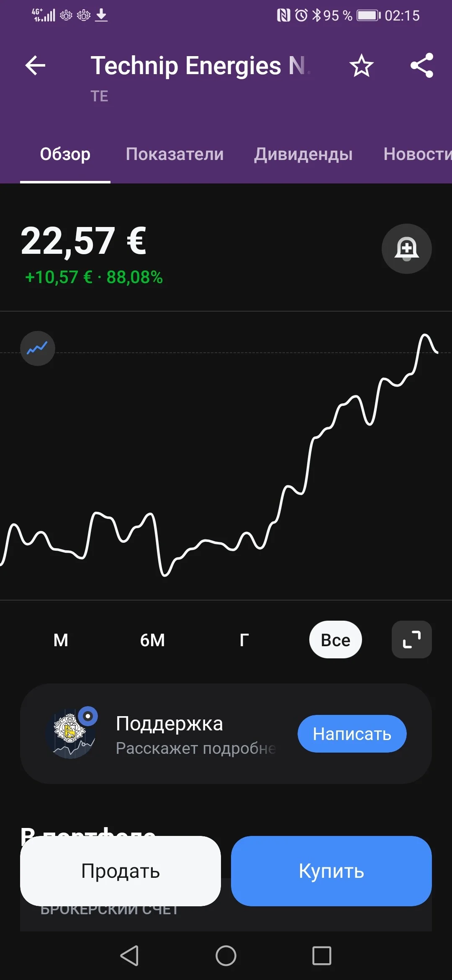Image resolution: width=452 pixels, height=980 pixels.
Task: Tap Написать to message support
Action: pyautogui.click(x=352, y=734)
